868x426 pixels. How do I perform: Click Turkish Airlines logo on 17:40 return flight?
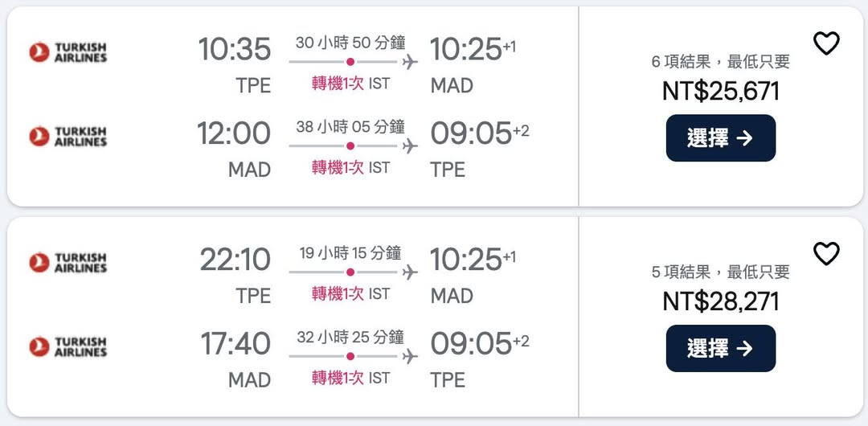(68, 346)
